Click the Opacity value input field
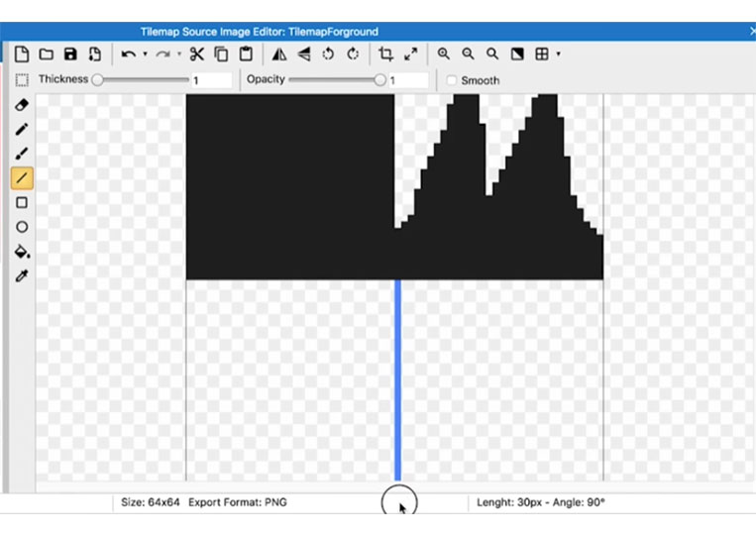The width and height of the screenshot is (756, 536). (408, 80)
